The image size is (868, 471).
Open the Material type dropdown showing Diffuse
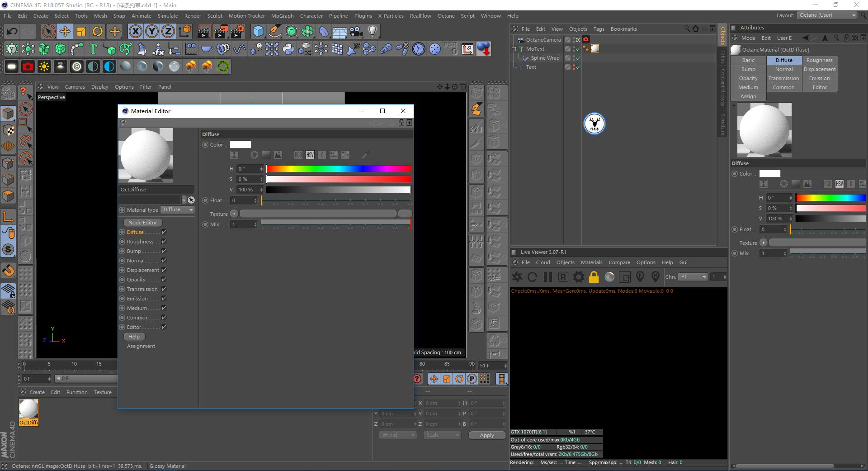(177, 209)
